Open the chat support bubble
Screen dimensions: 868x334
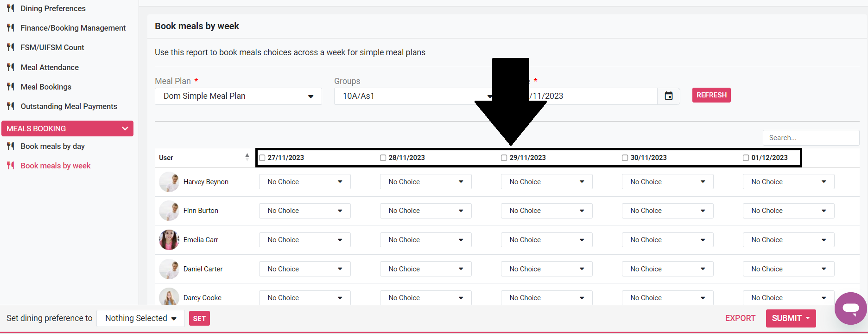click(x=850, y=308)
